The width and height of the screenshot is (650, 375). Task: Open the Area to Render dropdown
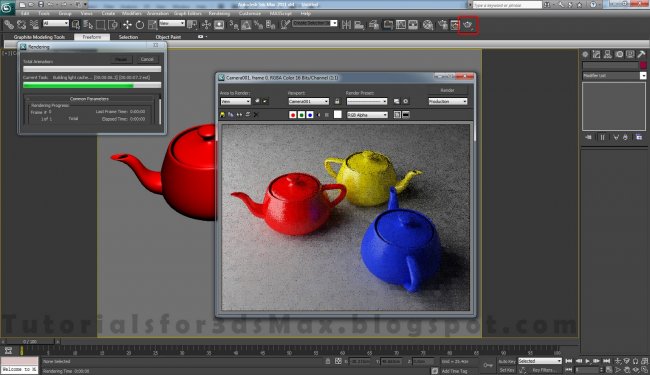235,102
